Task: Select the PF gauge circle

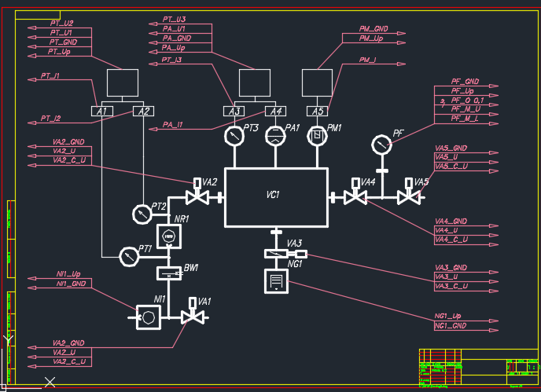Action: (381, 145)
